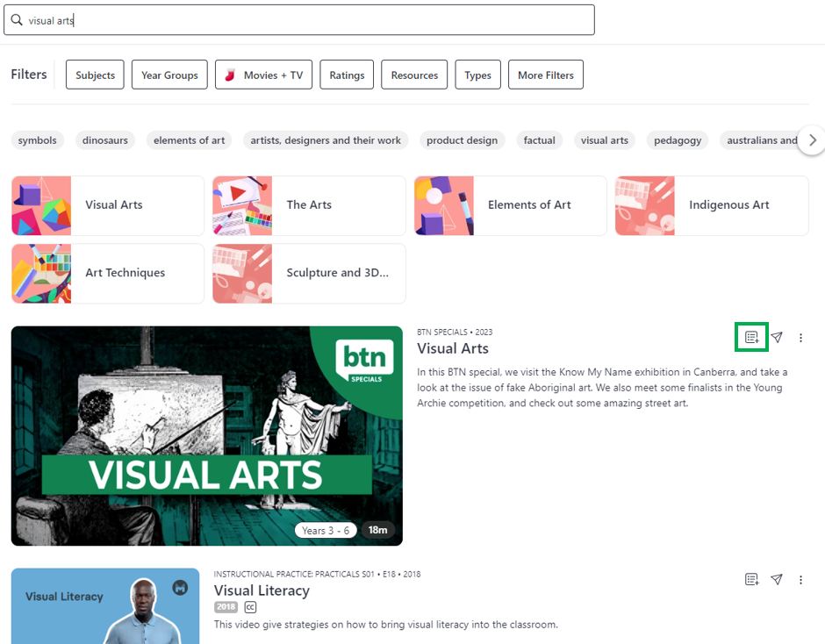Viewport: 825px width, 644px height.
Task: Open the Visual Arts video title
Action: point(453,348)
